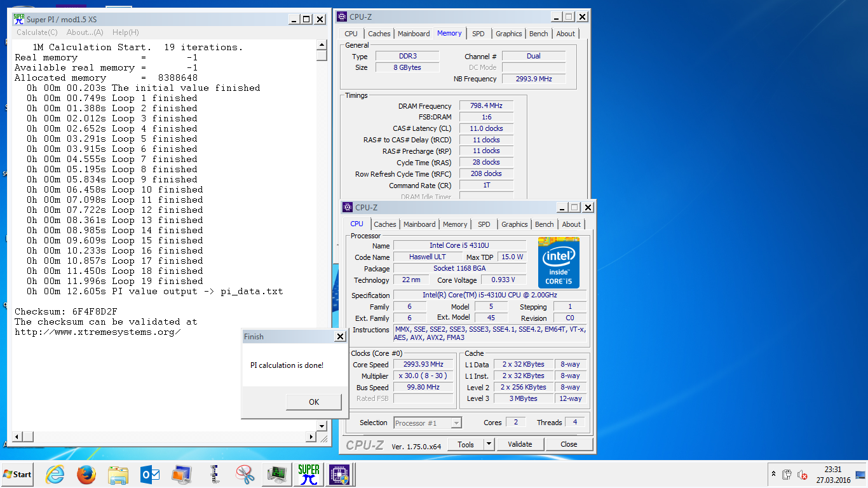Switch to Super PI via its taskbar button
Image resolution: width=868 pixels, height=488 pixels.
click(x=309, y=474)
